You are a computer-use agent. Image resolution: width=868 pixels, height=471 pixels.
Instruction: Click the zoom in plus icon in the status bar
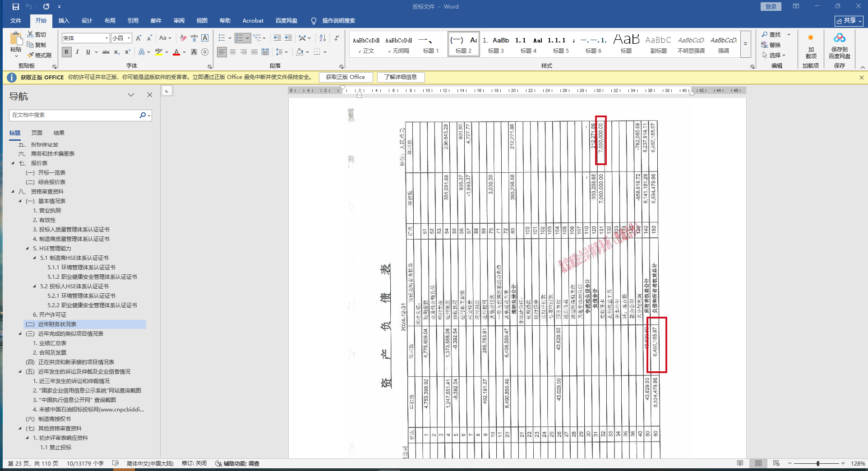click(x=843, y=463)
